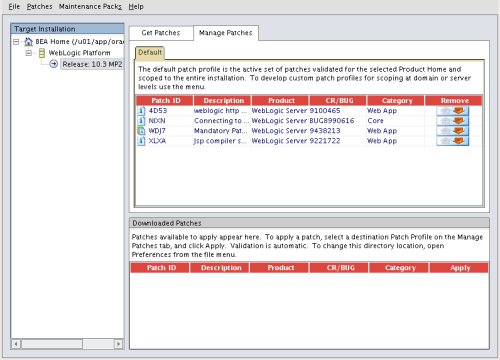Select the WebLogic Platform tree item
Image resolution: width=500 pixels, height=360 pixels.
point(79,53)
